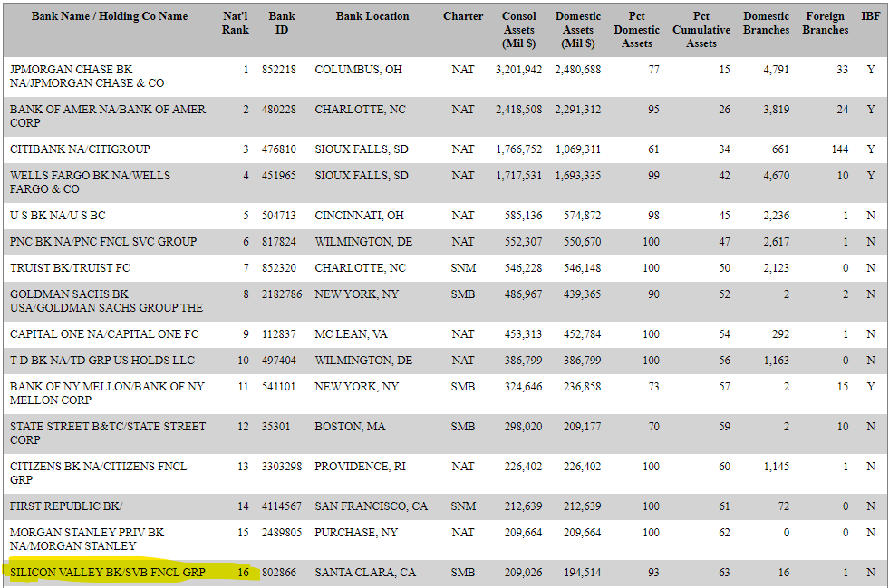Click the 'Bank Name / Holding Co Name' column header

[110, 16]
